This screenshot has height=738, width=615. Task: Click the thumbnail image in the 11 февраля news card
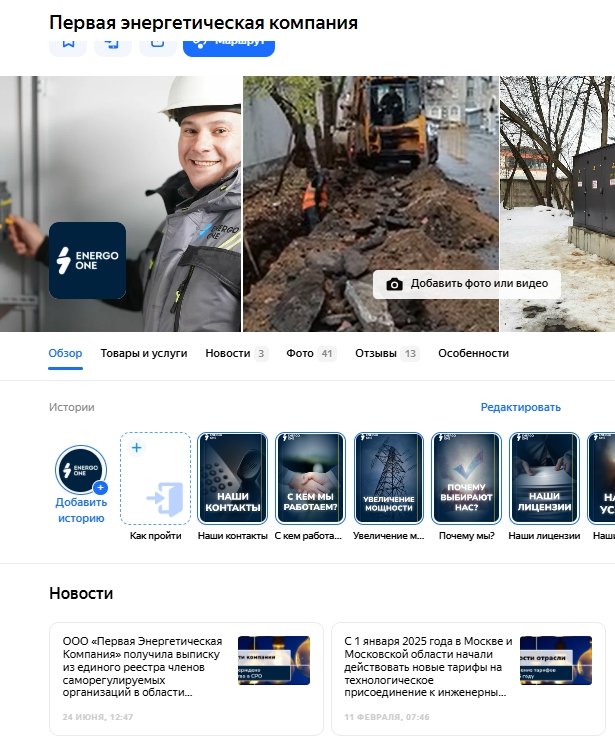tap(556, 660)
